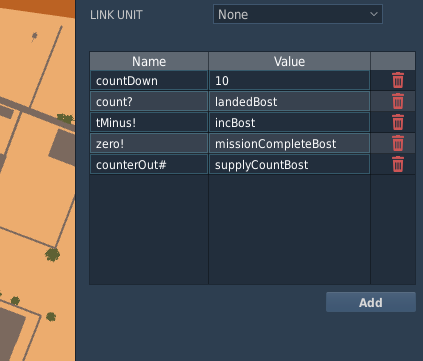This screenshot has width=423, height=361.
Task: Click the Add button
Action: click(371, 302)
